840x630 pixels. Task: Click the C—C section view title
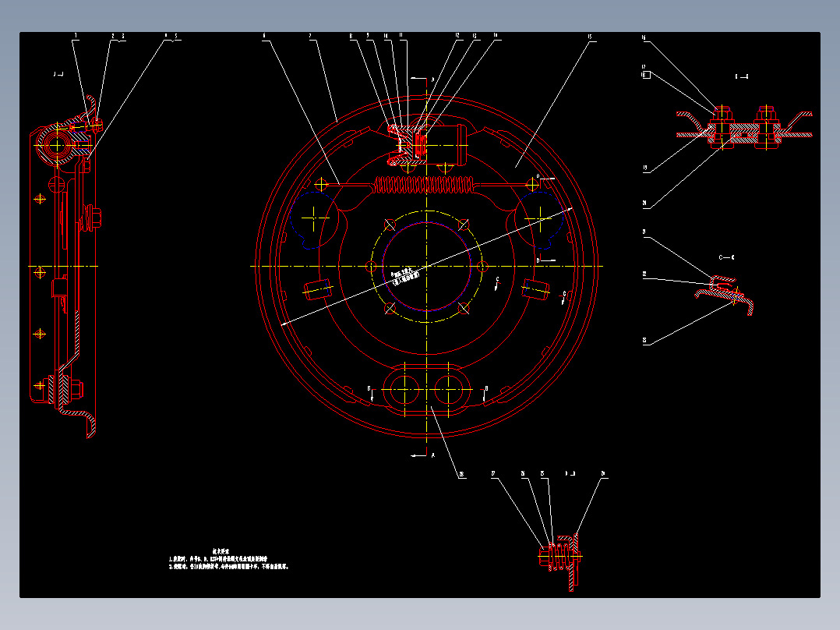(726, 257)
